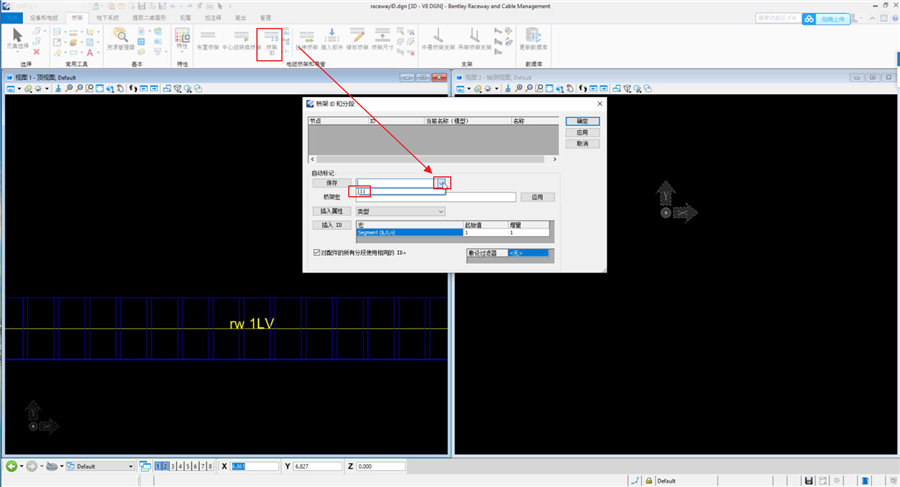
Task: Open the Default model dropdown in bottom bar
Action: pos(129,466)
